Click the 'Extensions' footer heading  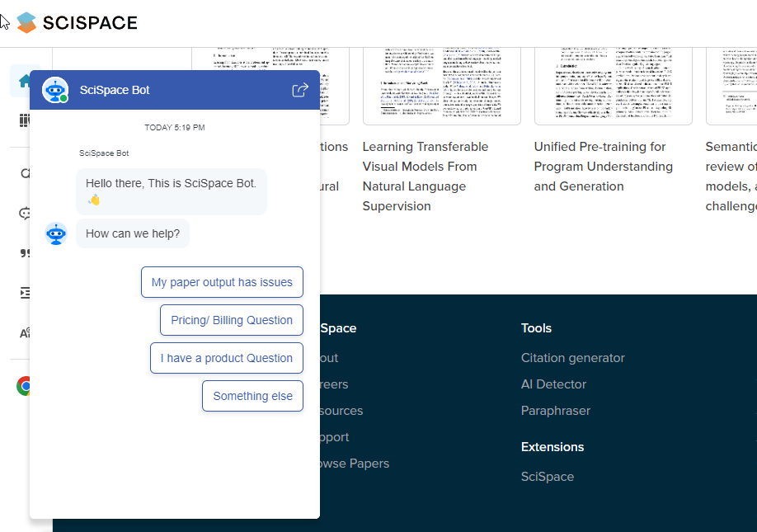tap(552, 447)
